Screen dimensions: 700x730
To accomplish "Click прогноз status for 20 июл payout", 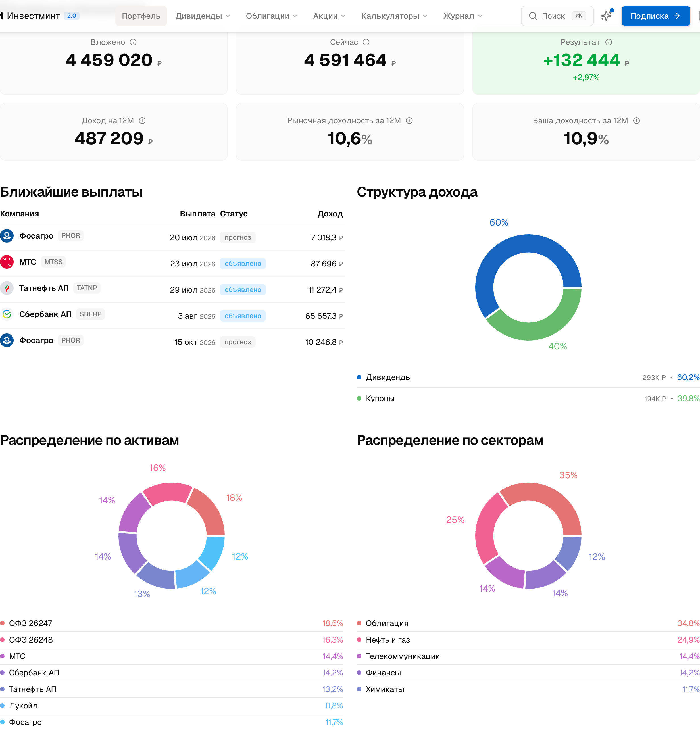I will [x=238, y=238].
